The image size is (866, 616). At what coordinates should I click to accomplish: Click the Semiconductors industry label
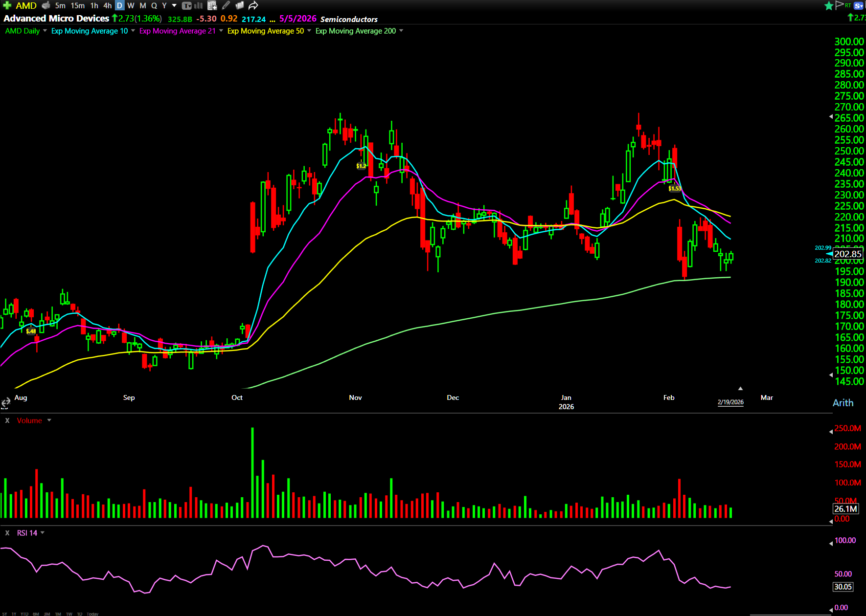pos(349,19)
